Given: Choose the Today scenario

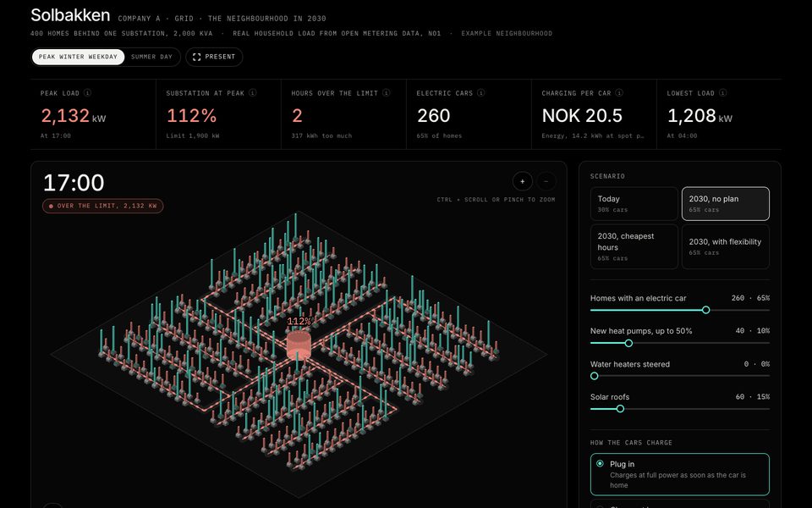Looking at the screenshot, I should pos(634,204).
